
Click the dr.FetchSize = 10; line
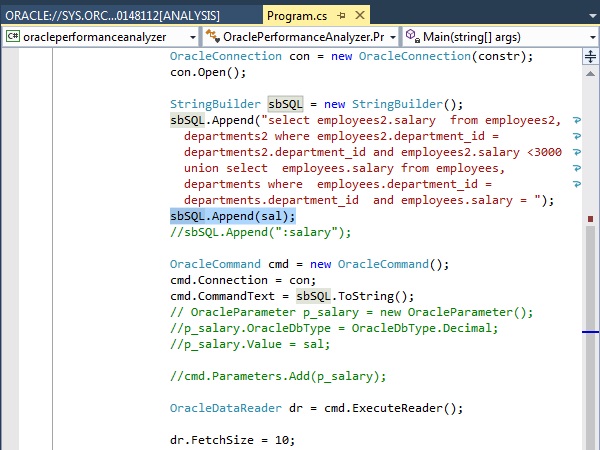pyautogui.click(x=233, y=440)
